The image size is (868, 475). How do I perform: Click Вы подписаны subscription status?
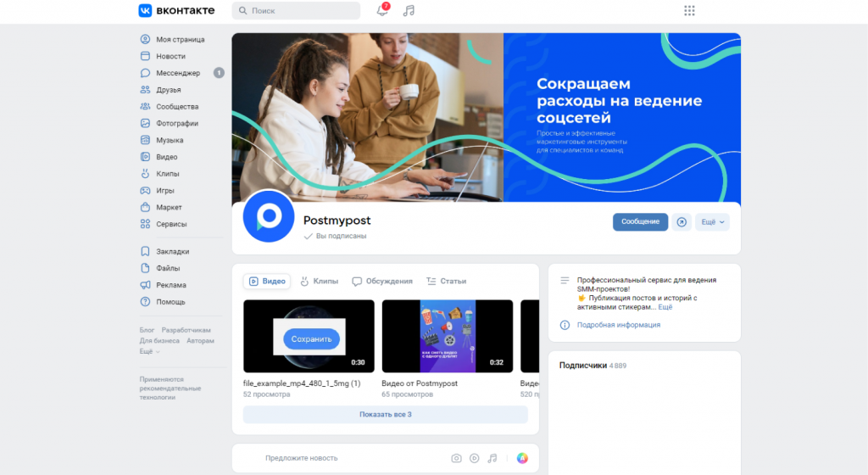[336, 236]
